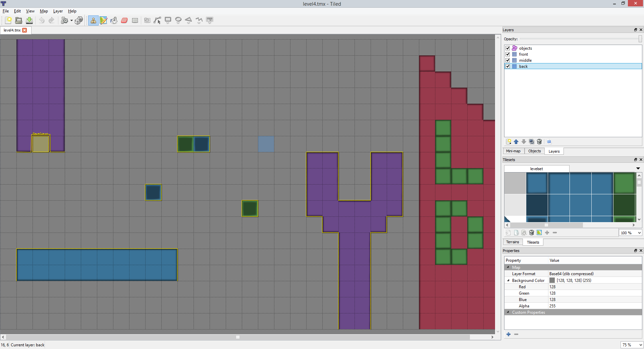This screenshot has height=349, width=644.
Task: Open a map with folder icon
Action: pos(19,20)
